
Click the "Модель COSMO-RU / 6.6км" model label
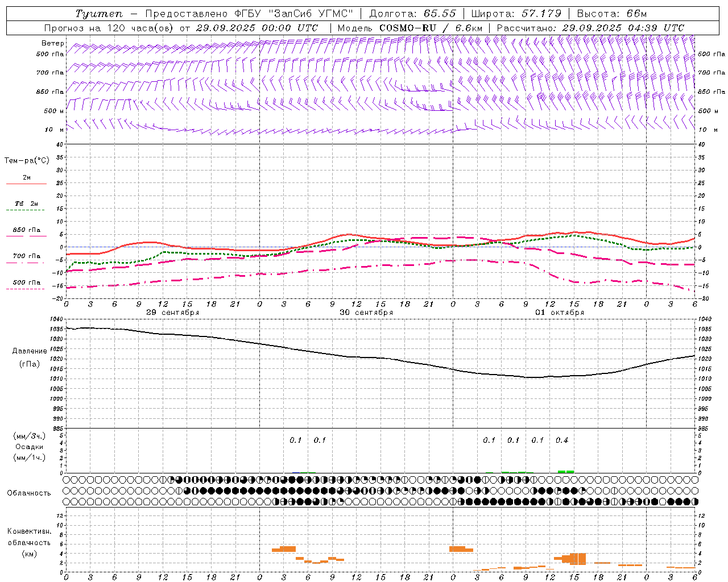410,28
